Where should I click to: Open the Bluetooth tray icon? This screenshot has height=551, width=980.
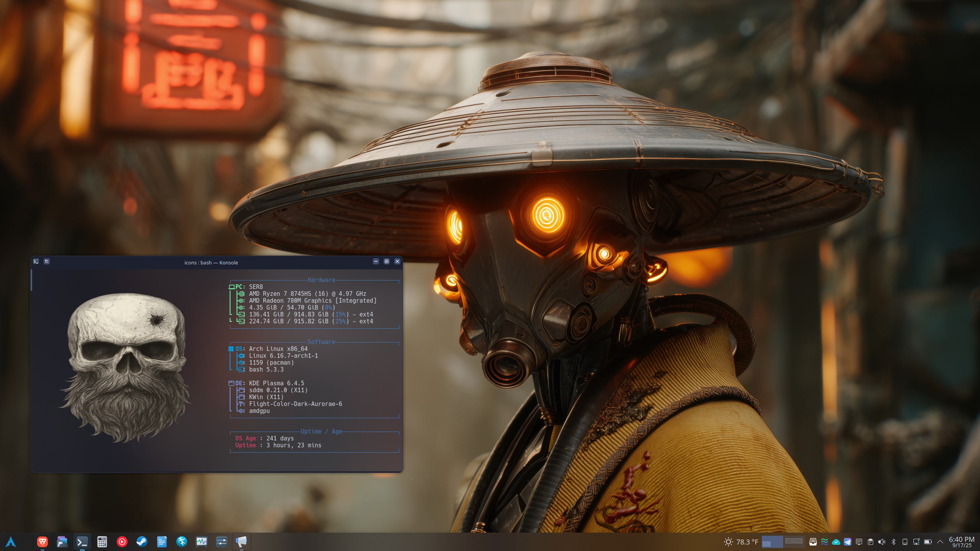point(893,542)
